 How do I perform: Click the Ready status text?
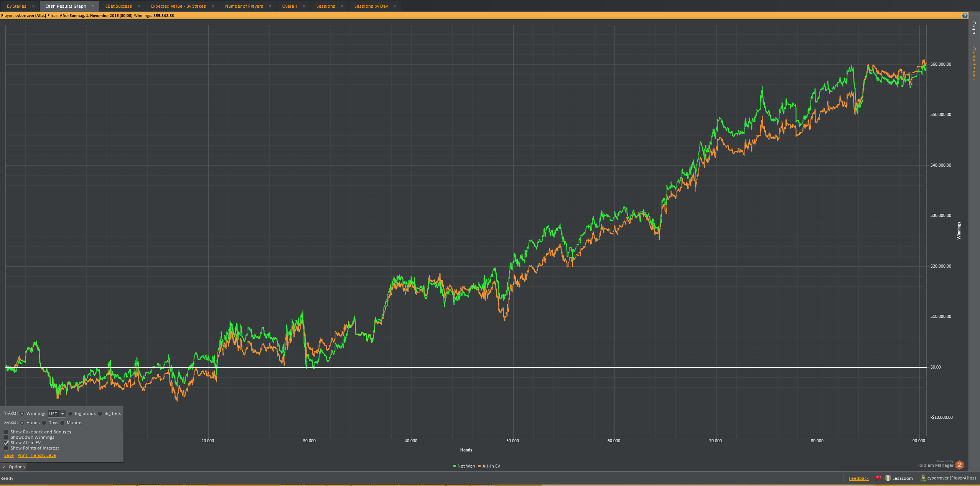[x=7, y=478]
